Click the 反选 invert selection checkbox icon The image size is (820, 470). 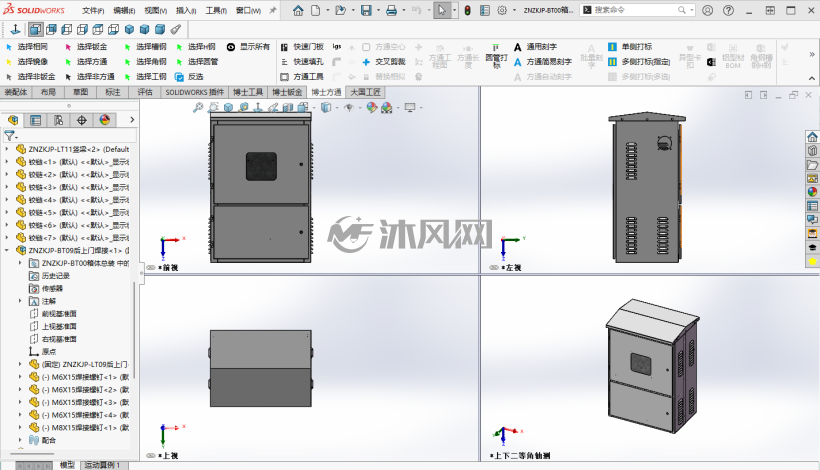(x=179, y=77)
